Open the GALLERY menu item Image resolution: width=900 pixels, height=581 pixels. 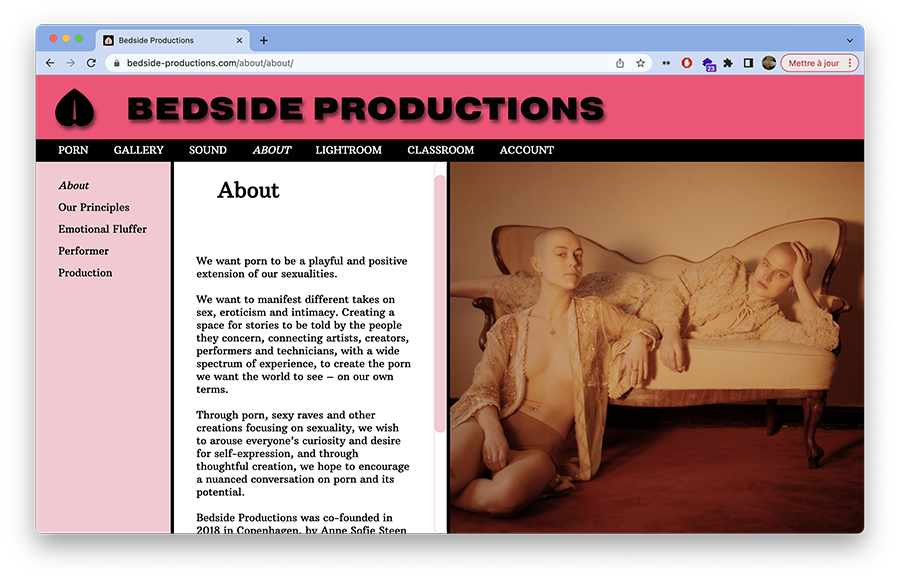138,150
